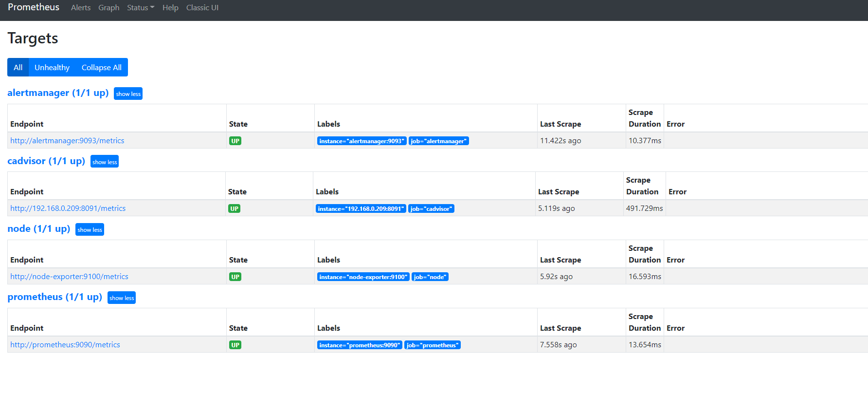Select the 16.593ms scrape duration value
The height and width of the screenshot is (395, 868).
tap(645, 276)
